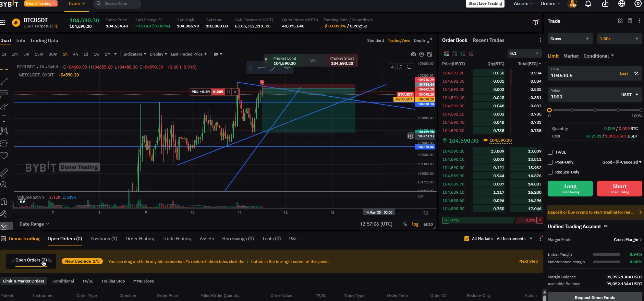Expand the Cross margin mode dropdown
Image resolution: width=644 pixels, height=301 pixels.
[569, 39]
